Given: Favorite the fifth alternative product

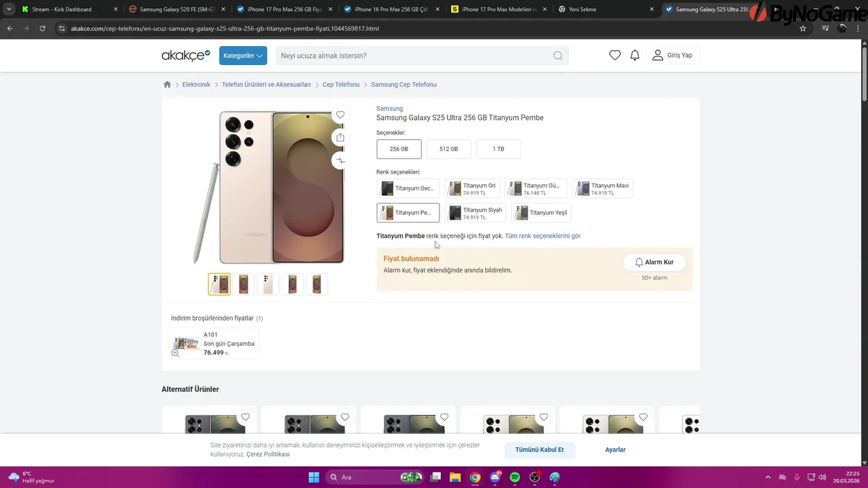Looking at the screenshot, I should pos(643,418).
